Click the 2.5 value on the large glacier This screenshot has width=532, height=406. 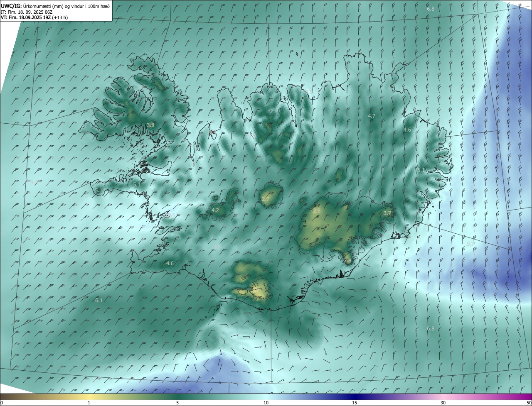[x=317, y=211]
